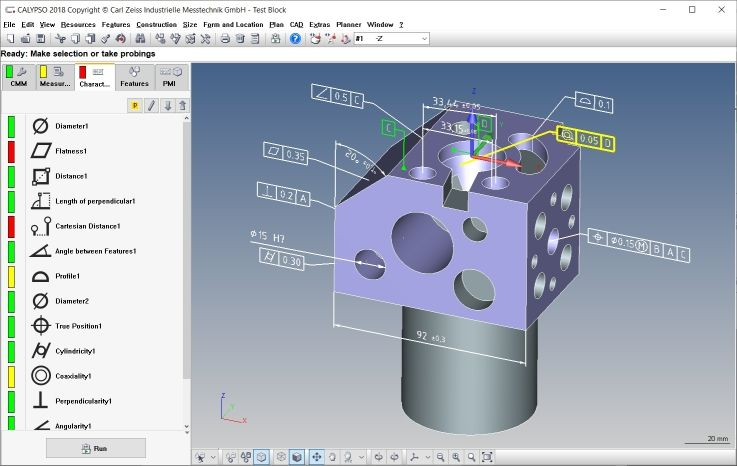Click the yellow P button above list

tap(135, 105)
